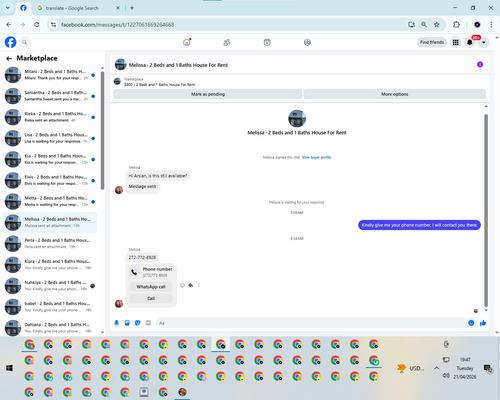
Task: Choose a sticker from the sticker icon
Action: [x=138, y=323]
